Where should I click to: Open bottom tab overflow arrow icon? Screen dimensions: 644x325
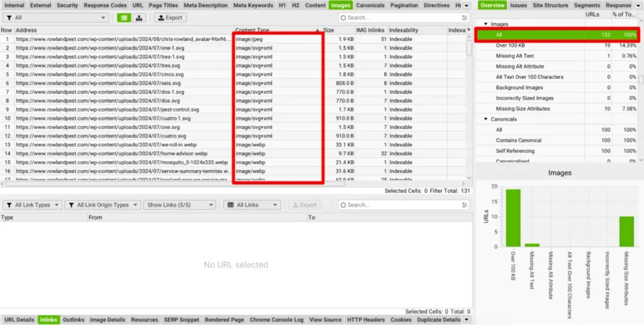tap(466, 320)
